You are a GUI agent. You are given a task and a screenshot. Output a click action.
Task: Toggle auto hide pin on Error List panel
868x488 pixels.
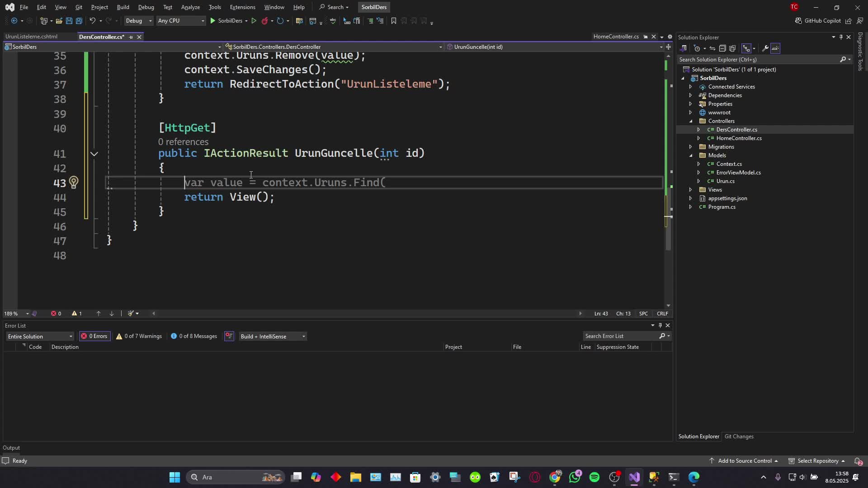660,325
